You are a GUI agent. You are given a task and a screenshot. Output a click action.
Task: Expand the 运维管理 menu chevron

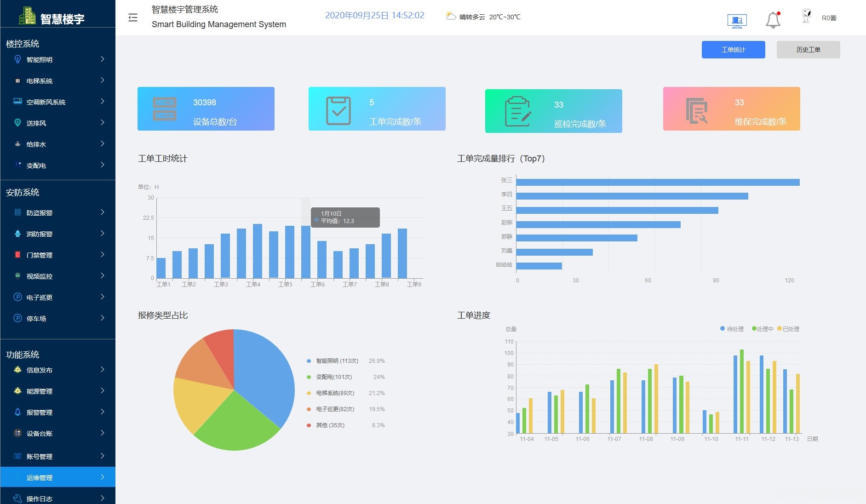(102, 477)
